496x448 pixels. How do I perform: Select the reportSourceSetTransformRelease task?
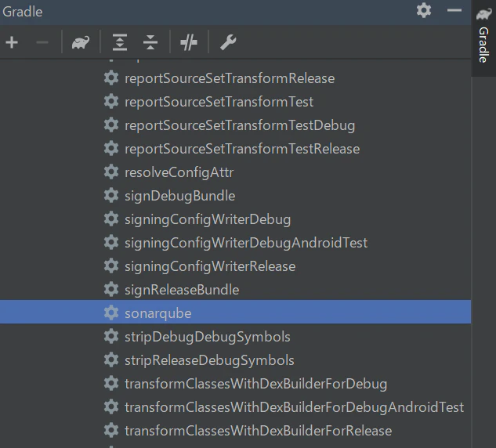click(230, 79)
